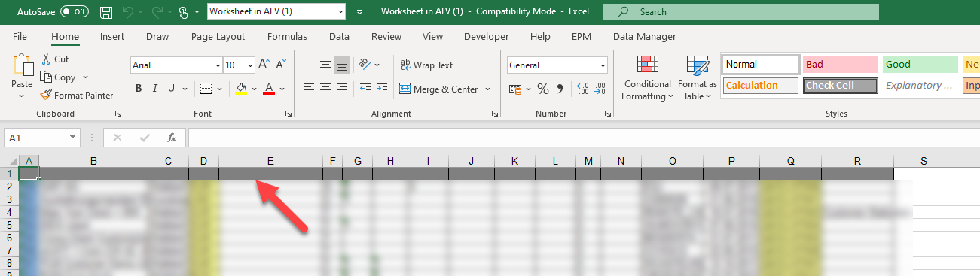This screenshot has width=980, height=276.
Task: Toggle the AutoSave switch
Action: 74,12
